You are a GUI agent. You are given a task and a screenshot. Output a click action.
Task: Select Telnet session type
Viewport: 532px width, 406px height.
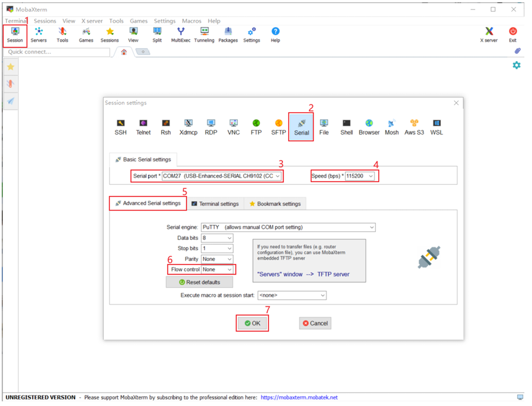[143, 127]
